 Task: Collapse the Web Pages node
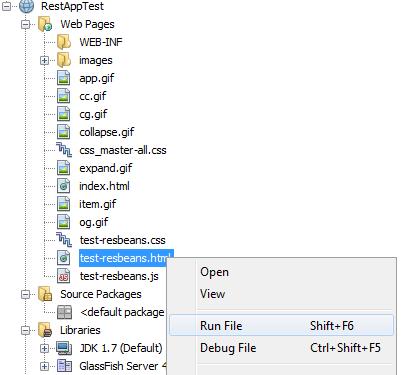click(25, 24)
